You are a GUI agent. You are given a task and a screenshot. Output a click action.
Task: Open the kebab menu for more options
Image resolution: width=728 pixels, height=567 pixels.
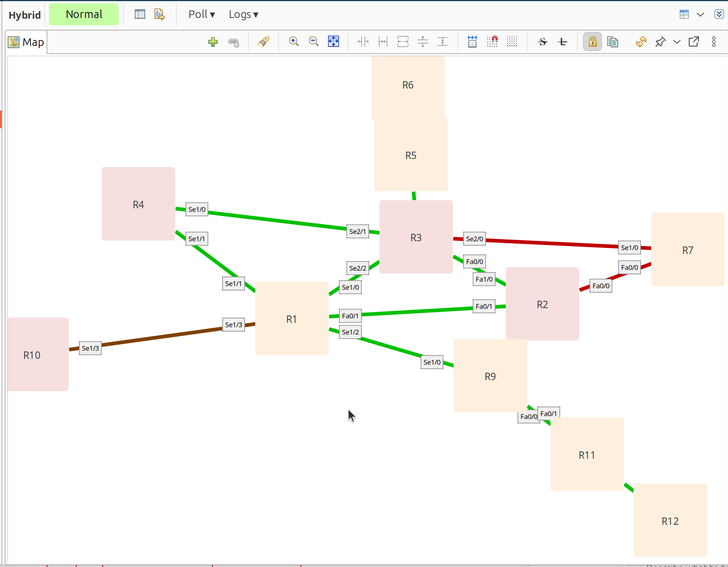click(713, 41)
